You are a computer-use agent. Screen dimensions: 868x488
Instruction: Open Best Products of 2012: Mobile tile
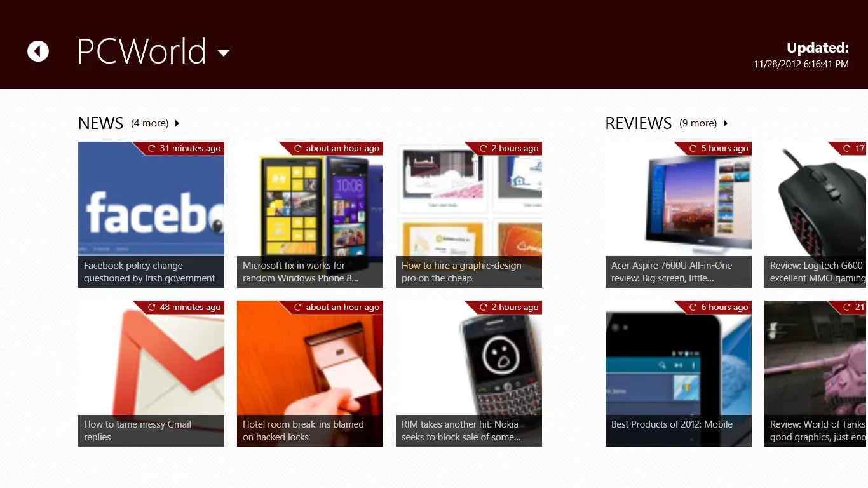point(679,374)
